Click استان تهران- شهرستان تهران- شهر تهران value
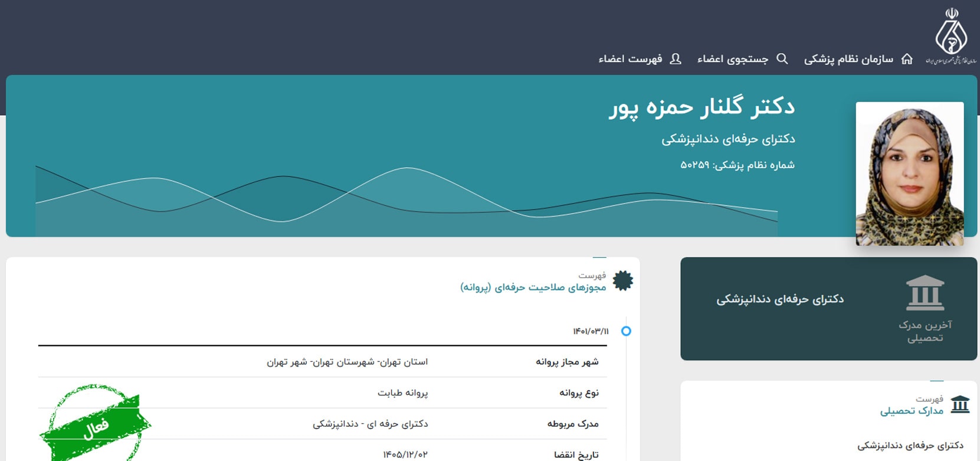Screen dimensions: 980x461 [x=348, y=362]
